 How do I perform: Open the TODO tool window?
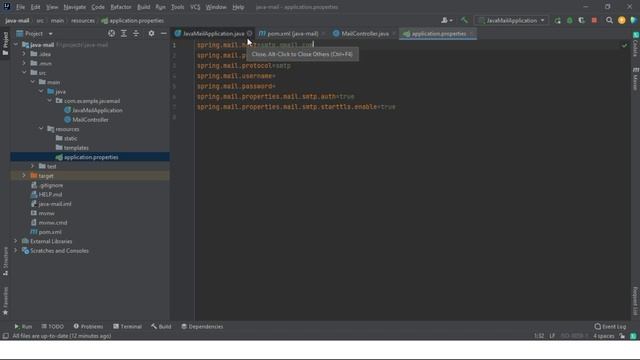(x=53, y=327)
